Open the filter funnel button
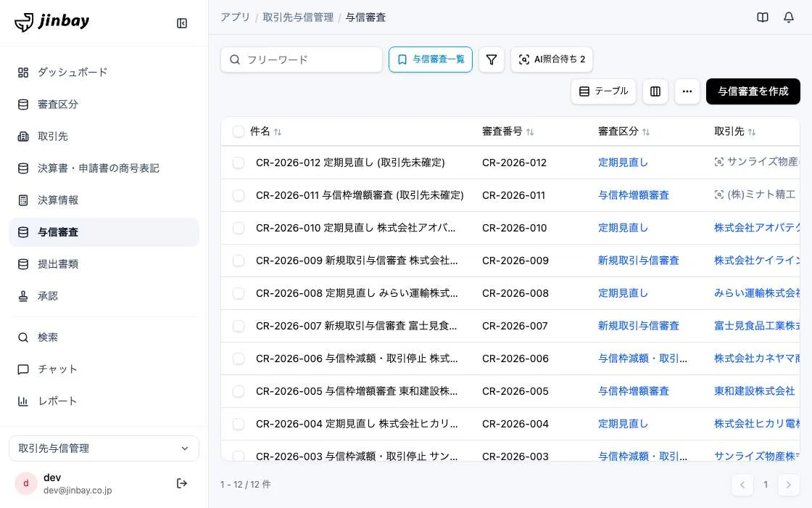Screen dimensions: 812x508 click(492, 60)
